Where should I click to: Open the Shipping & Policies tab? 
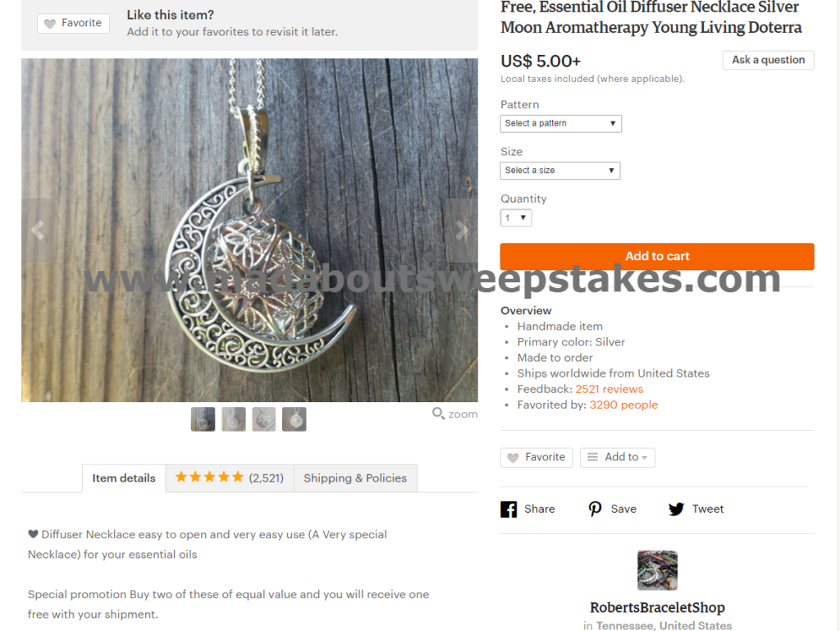[355, 478]
